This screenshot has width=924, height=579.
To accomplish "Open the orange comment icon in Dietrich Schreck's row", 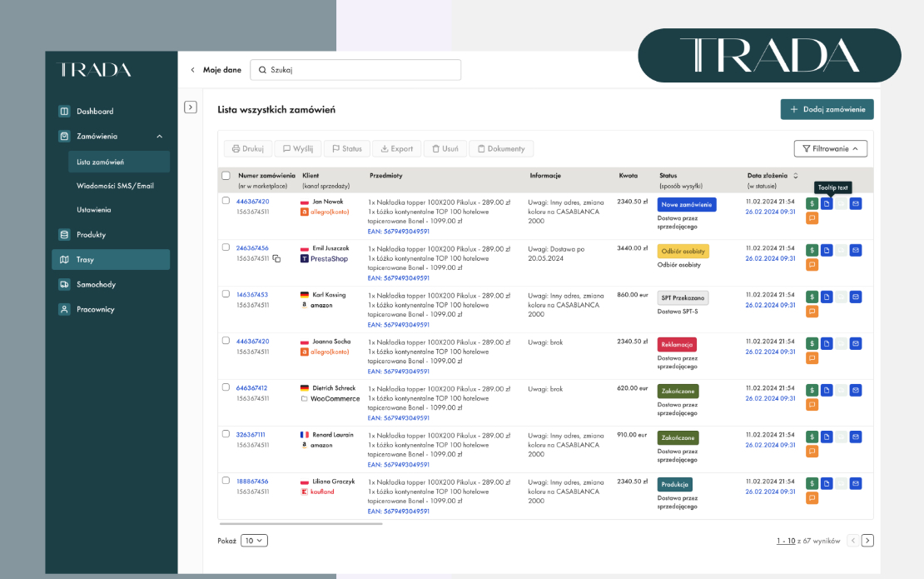I will click(812, 405).
